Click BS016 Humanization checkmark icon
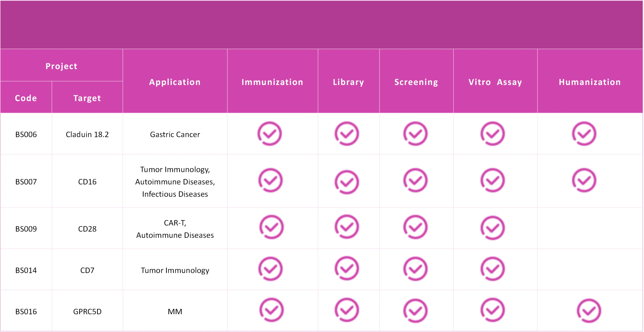This screenshot has width=644, height=332. click(x=589, y=311)
